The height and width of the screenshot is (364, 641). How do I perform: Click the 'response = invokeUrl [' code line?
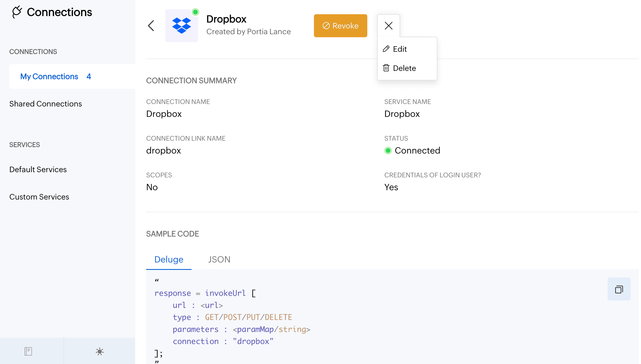tap(205, 293)
